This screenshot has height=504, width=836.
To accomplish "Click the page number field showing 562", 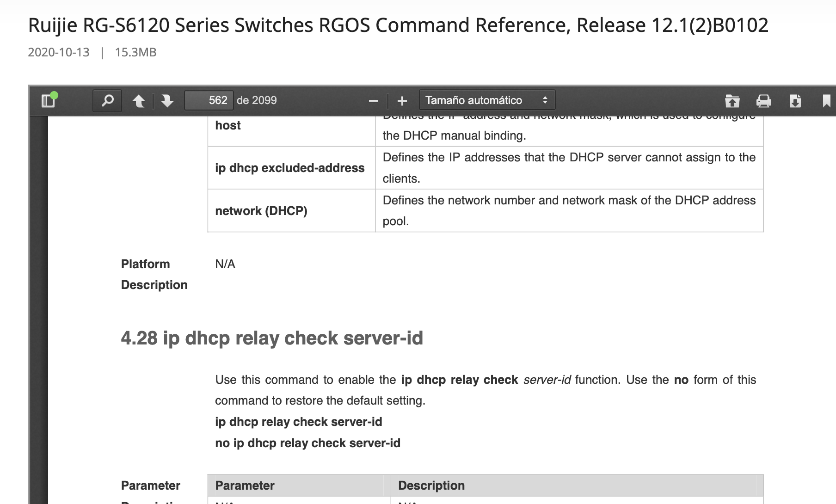I will (x=209, y=100).
